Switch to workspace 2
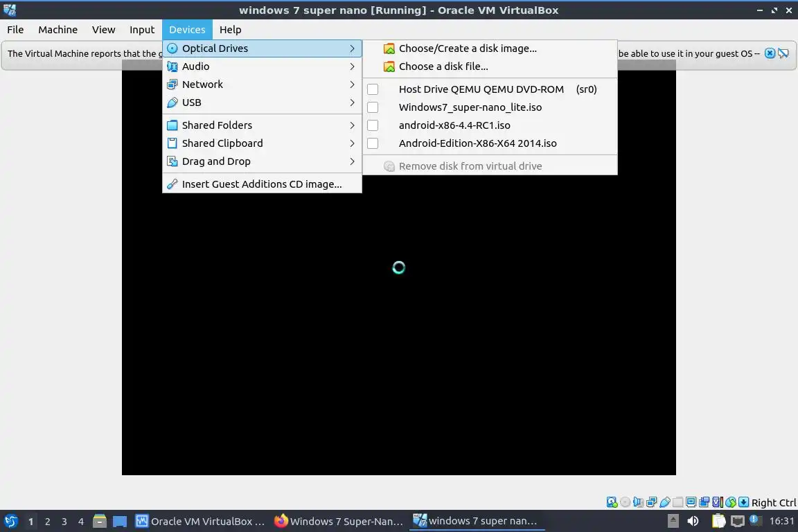Viewport: 798px width, 532px height. click(x=47, y=522)
